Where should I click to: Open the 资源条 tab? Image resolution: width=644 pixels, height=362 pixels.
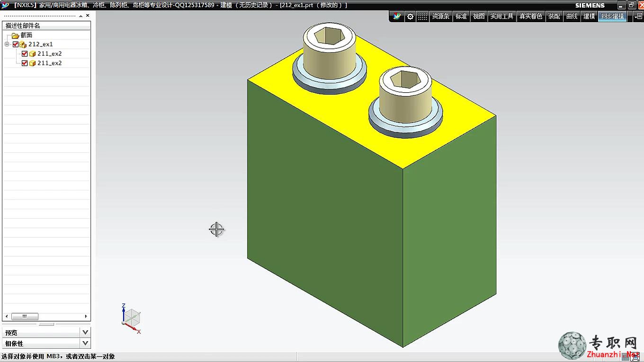[x=440, y=16]
